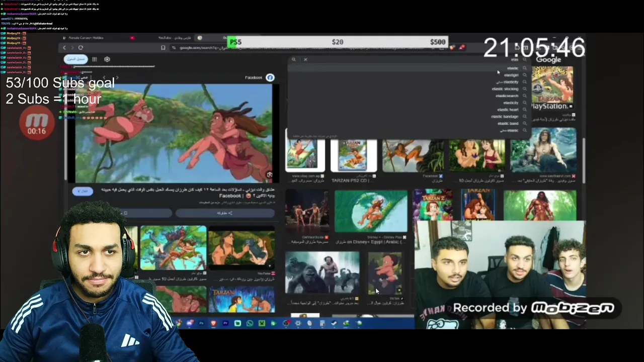This screenshot has height=362, width=644.
Task: Click the blue Visit button
Action: click(x=83, y=191)
